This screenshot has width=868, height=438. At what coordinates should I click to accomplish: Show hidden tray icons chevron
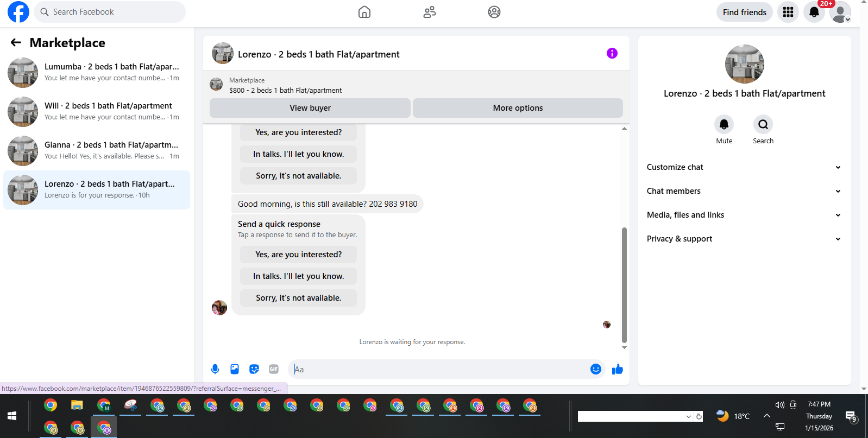coord(767,416)
